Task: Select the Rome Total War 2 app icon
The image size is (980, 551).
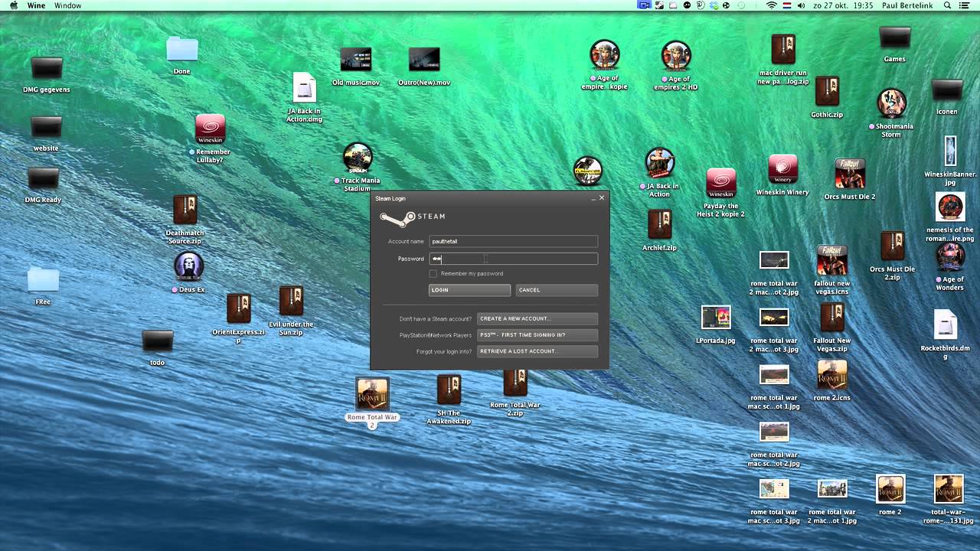Action: tap(372, 394)
